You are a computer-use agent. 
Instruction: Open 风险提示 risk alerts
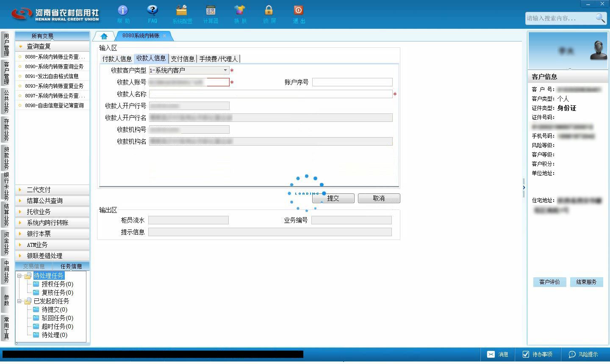[583, 354]
